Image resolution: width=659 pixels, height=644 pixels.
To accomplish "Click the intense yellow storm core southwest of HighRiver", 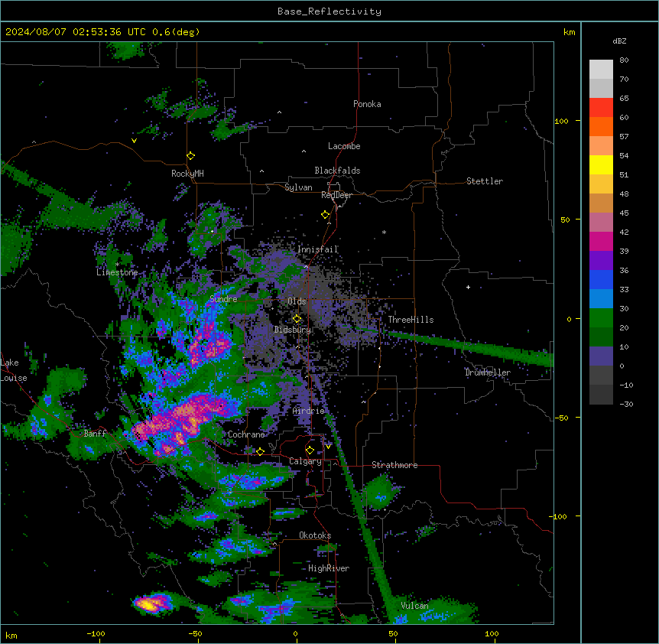I will pos(148,605).
